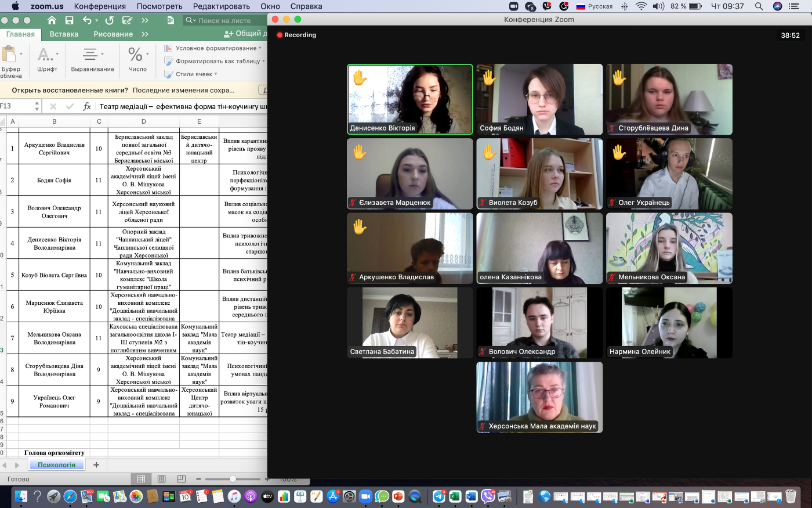Switch to Normal view in status bar
This screenshot has height=508, width=812.
point(141,479)
